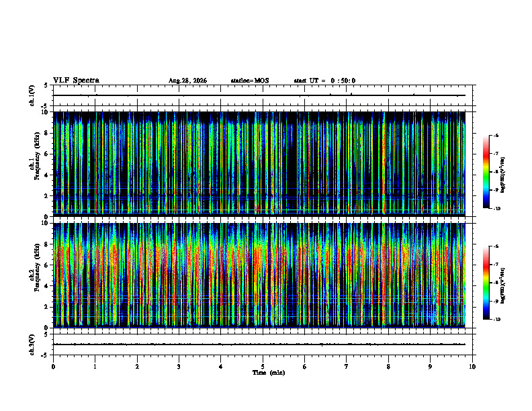The height and width of the screenshot is (411, 532).
Task: Click the ch.2 "Frequency (kHz)" axis label
Action: tap(37, 272)
